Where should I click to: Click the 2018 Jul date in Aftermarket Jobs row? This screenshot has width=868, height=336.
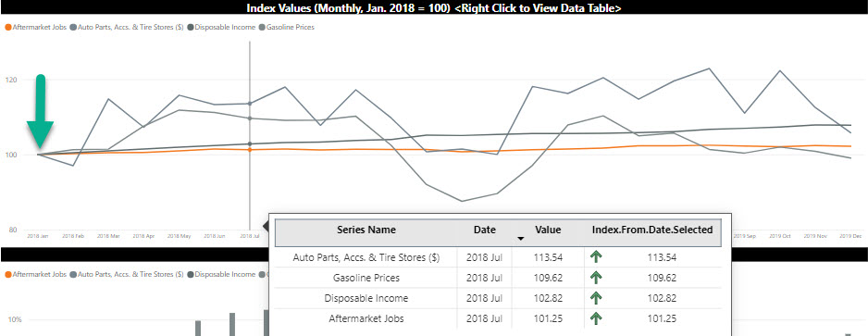tap(484, 318)
